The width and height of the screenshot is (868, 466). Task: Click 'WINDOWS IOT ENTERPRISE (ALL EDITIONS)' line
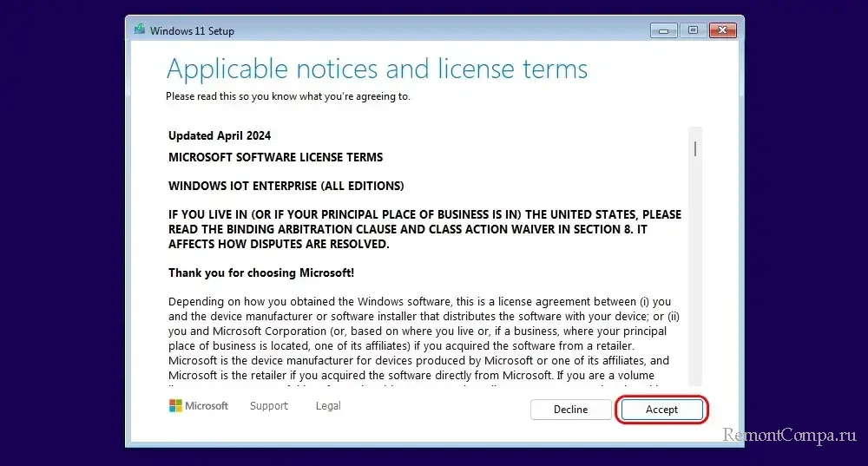[x=286, y=186]
